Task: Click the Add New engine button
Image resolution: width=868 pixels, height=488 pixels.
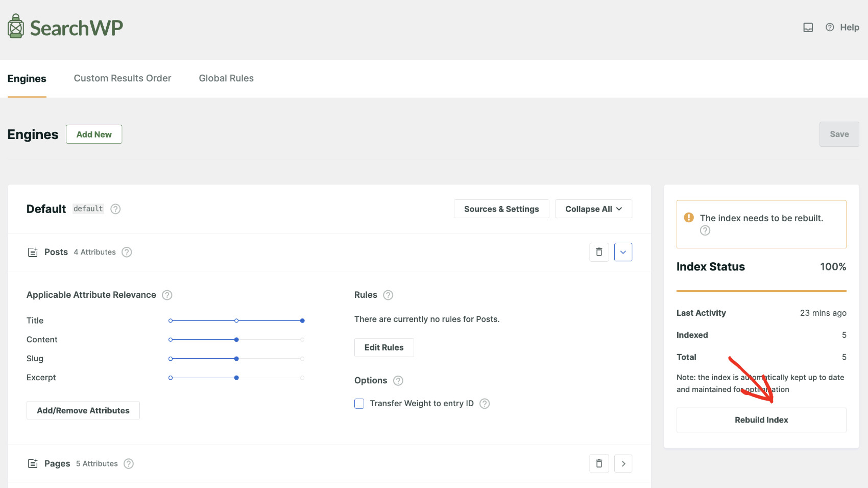Action: tap(94, 134)
